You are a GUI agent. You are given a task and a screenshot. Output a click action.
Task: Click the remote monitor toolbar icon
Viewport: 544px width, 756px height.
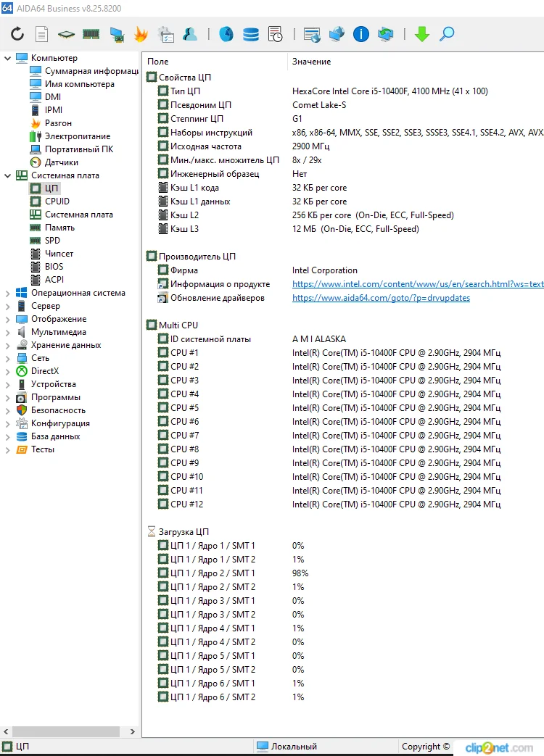pos(312,35)
